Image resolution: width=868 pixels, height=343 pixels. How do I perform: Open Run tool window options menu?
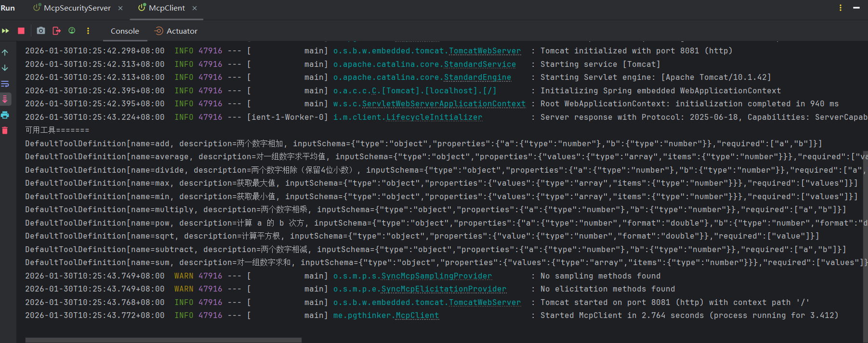841,8
